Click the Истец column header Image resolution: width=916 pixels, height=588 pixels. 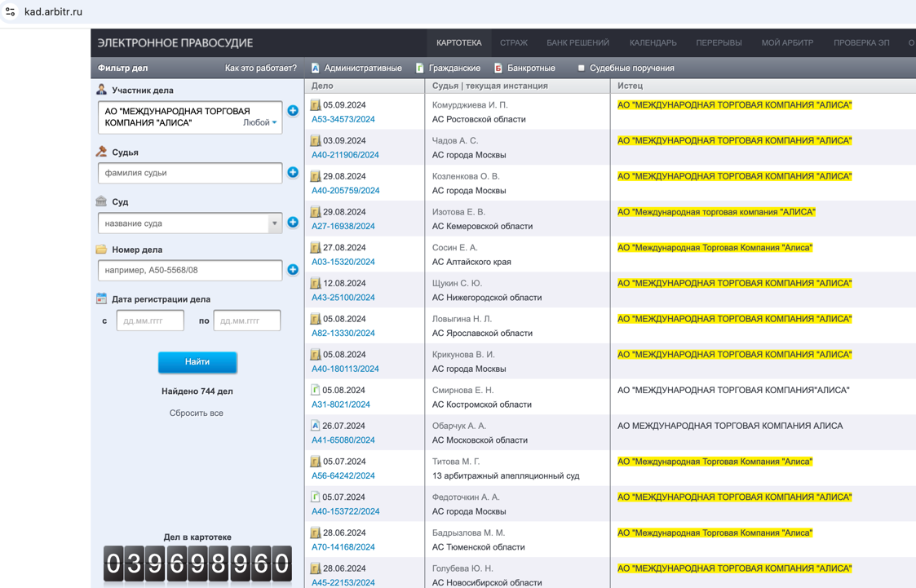coord(630,86)
